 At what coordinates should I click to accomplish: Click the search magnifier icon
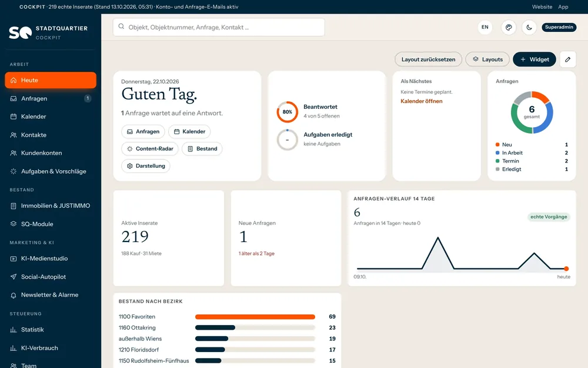(121, 26)
